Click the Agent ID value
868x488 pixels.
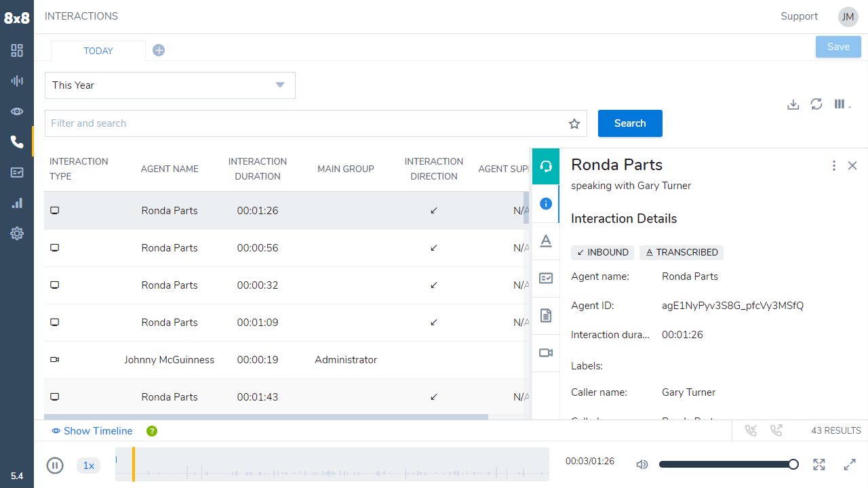tap(732, 306)
